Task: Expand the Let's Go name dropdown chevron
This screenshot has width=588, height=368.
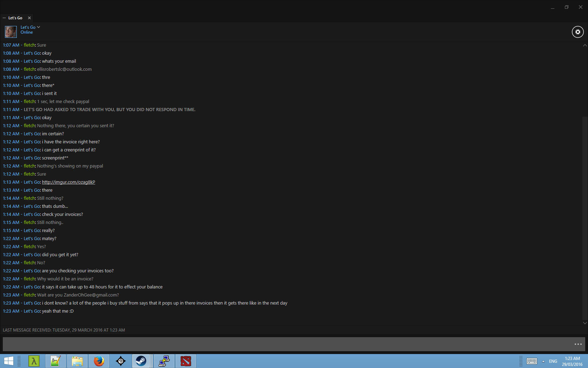Action: [38, 27]
